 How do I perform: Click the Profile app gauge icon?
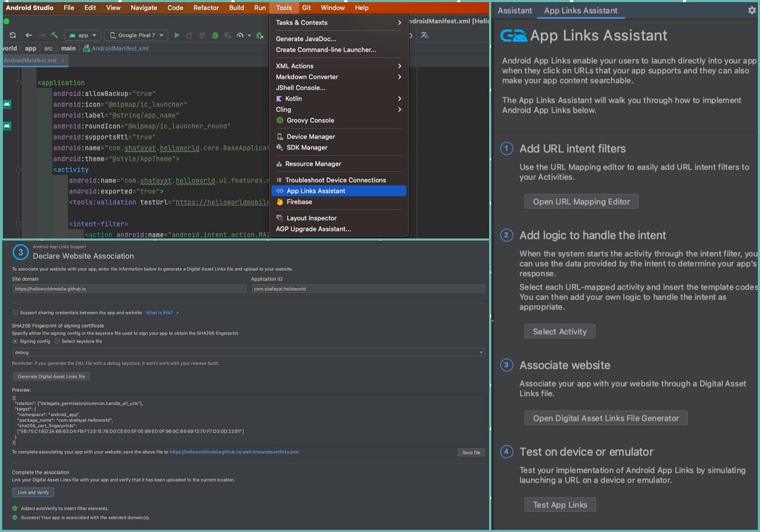click(x=240, y=35)
